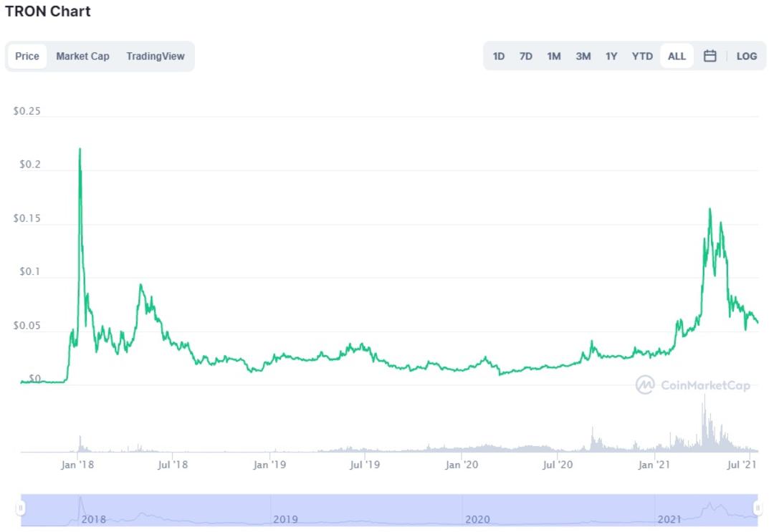Click the 2019 section in range navigator
Viewport: 774px width, 532px height.
366,511
